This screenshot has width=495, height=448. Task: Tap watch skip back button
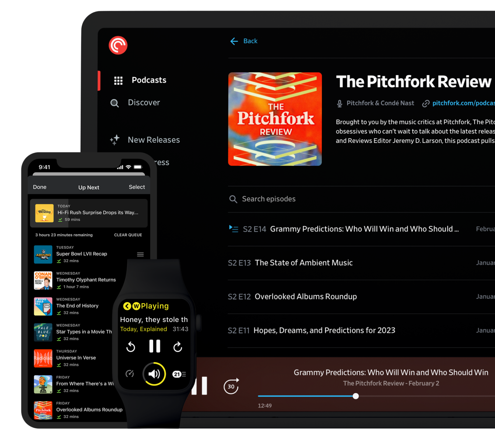coord(131,347)
